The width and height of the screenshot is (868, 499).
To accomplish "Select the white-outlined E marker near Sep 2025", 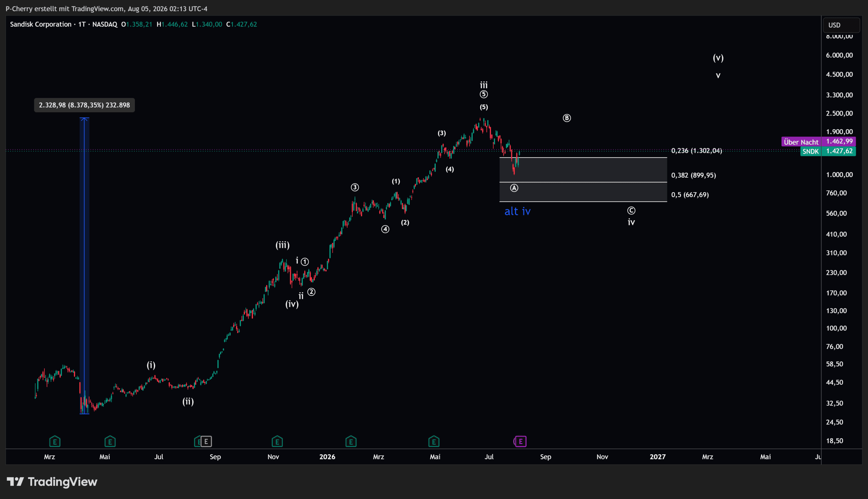I will tap(206, 441).
